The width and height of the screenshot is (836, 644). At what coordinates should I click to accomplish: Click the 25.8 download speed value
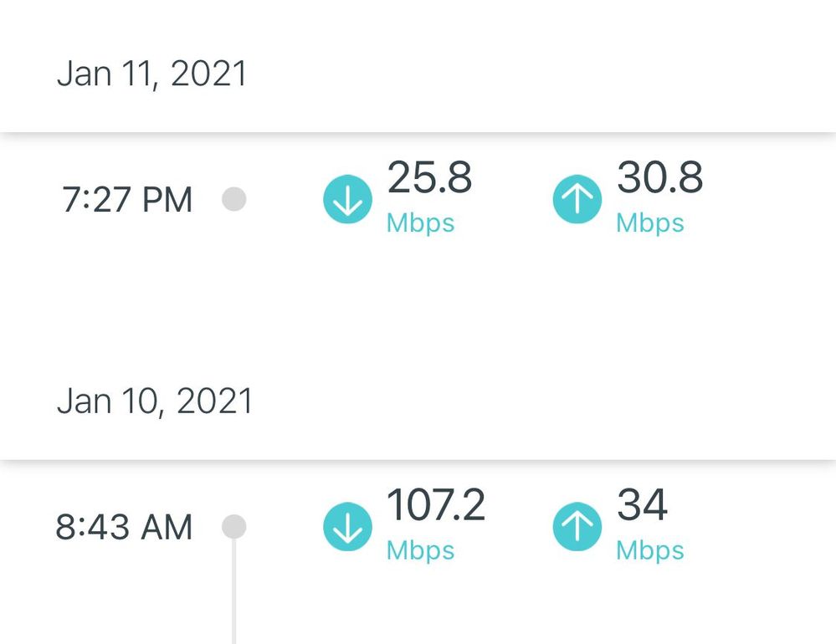click(x=429, y=179)
